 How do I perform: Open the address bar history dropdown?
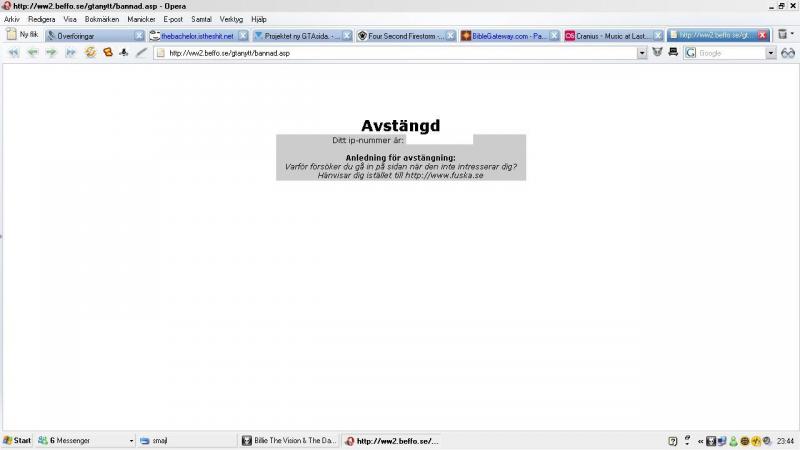point(641,53)
